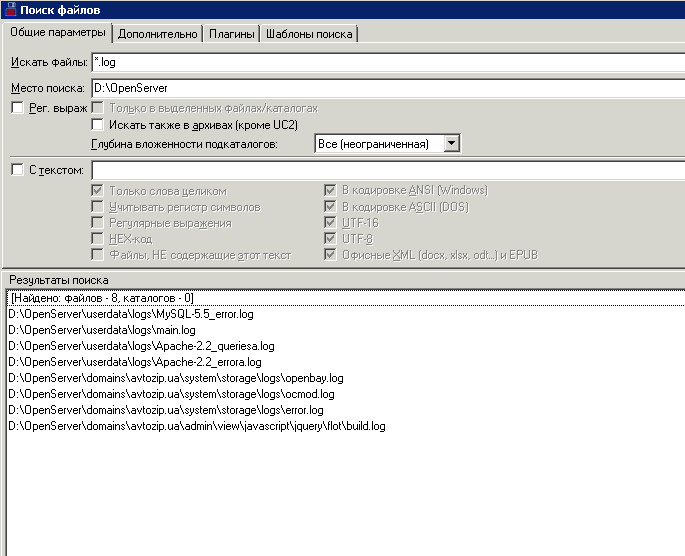Viewport: 685px width, 556px height.
Task: Open the Плагины tab
Action: [231, 33]
